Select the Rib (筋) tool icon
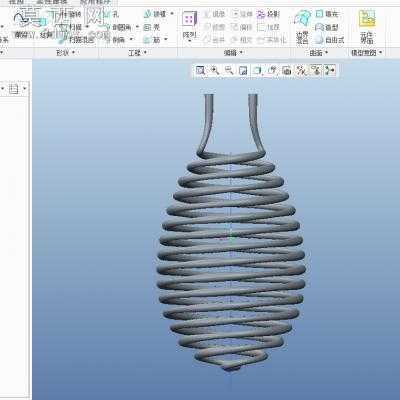Viewport: 400px width, 400px height. click(x=148, y=40)
